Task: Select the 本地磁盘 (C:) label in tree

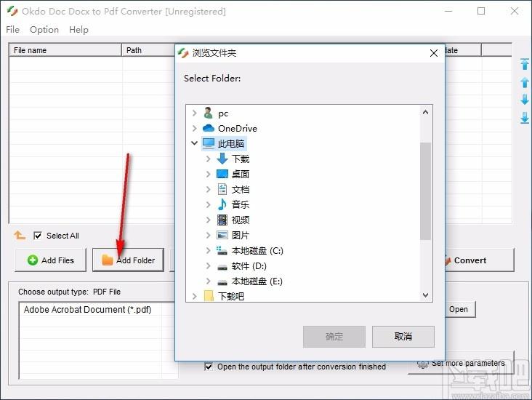Action: (x=257, y=251)
